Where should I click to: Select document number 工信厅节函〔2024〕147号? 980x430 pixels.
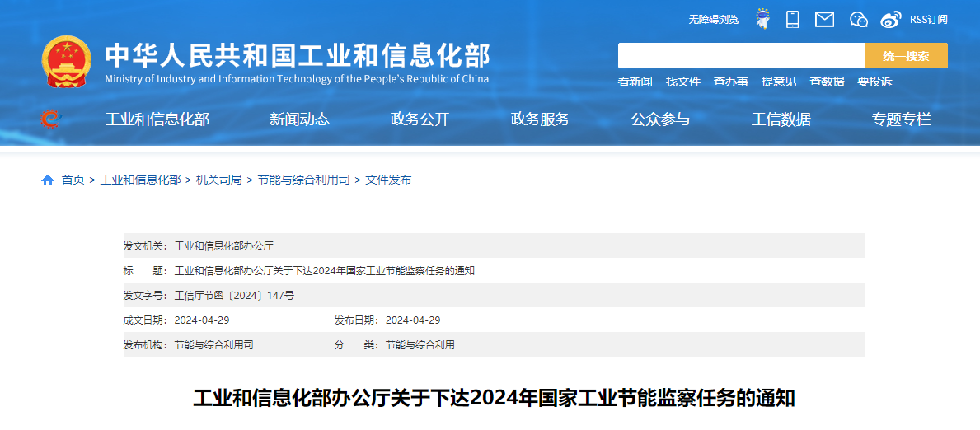pyautogui.click(x=234, y=295)
